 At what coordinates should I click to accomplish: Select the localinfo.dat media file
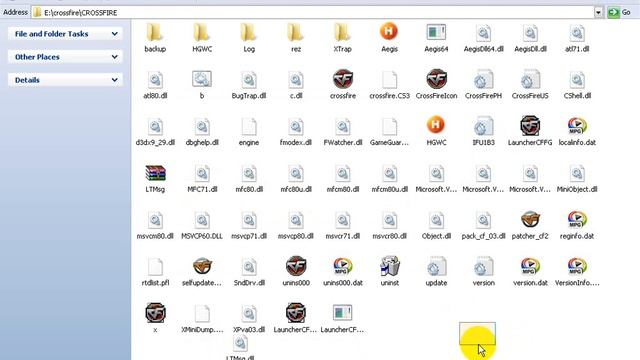pos(577,126)
